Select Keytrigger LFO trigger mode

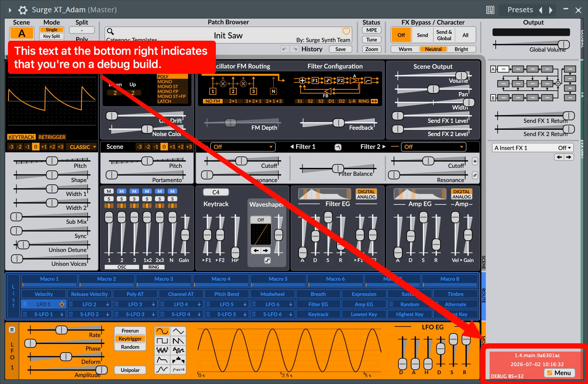pyautogui.click(x=130, y=339)
